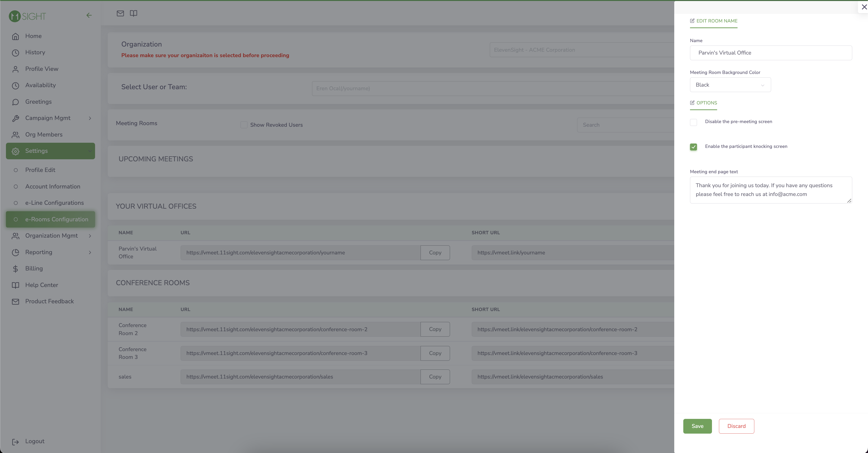
Task: Save the room changes
Action: click(698, 426)
